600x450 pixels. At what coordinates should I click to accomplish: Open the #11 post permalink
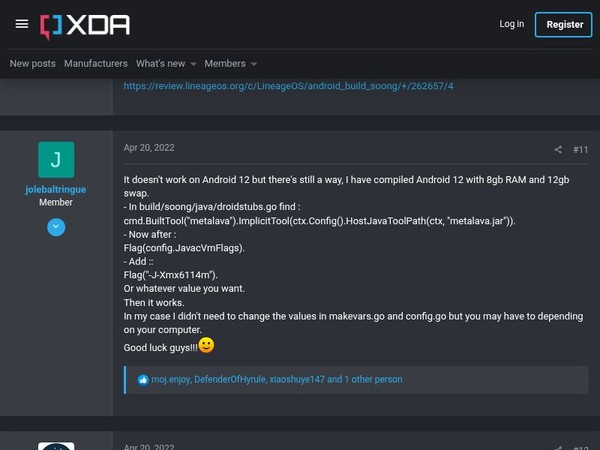(x=580, y=150)
